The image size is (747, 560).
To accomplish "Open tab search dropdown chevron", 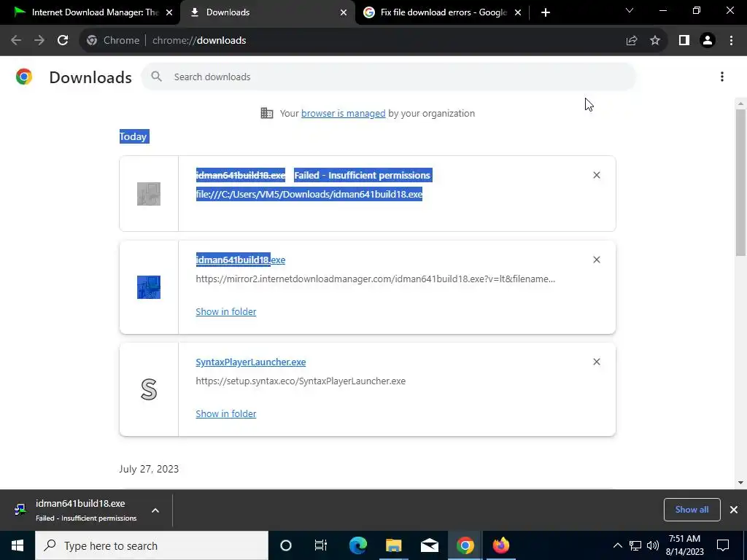I will (x=630, y=10).
